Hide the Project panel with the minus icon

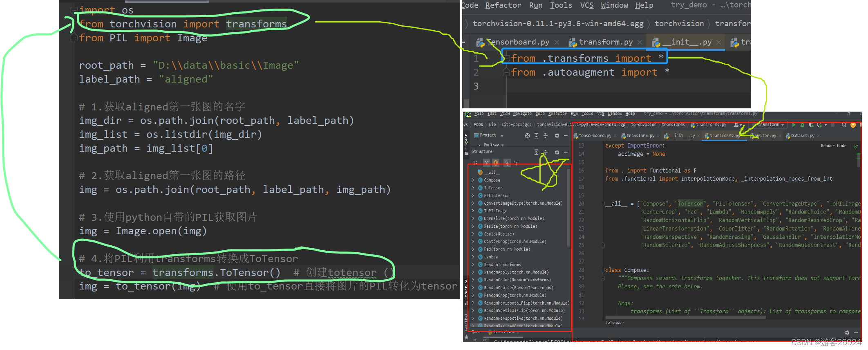566,136
